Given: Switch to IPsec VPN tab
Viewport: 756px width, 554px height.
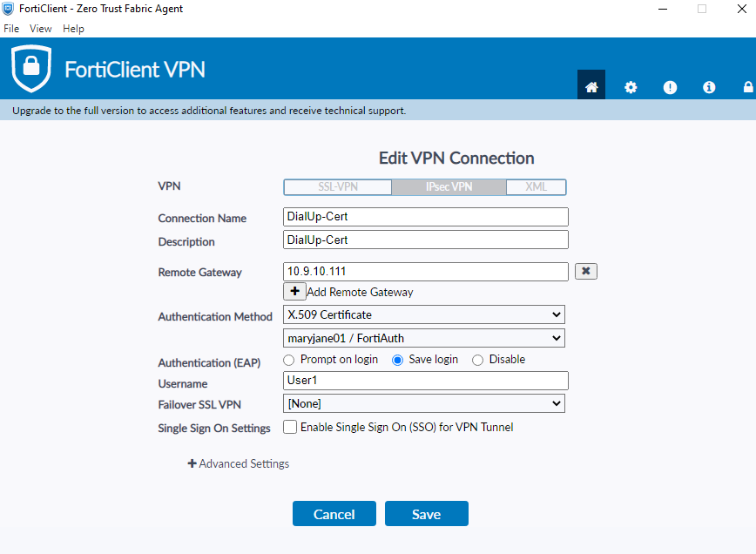Looking at the screenshot, I should click(449, 187).
